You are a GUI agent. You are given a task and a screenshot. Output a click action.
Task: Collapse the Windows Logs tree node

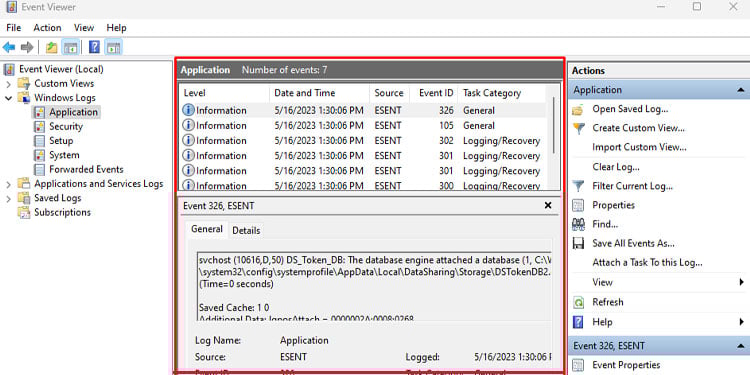(x=9, y=98)
